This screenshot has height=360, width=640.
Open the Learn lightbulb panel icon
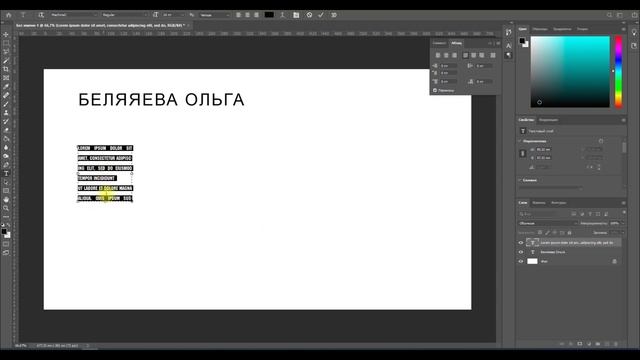pos(634,32)
